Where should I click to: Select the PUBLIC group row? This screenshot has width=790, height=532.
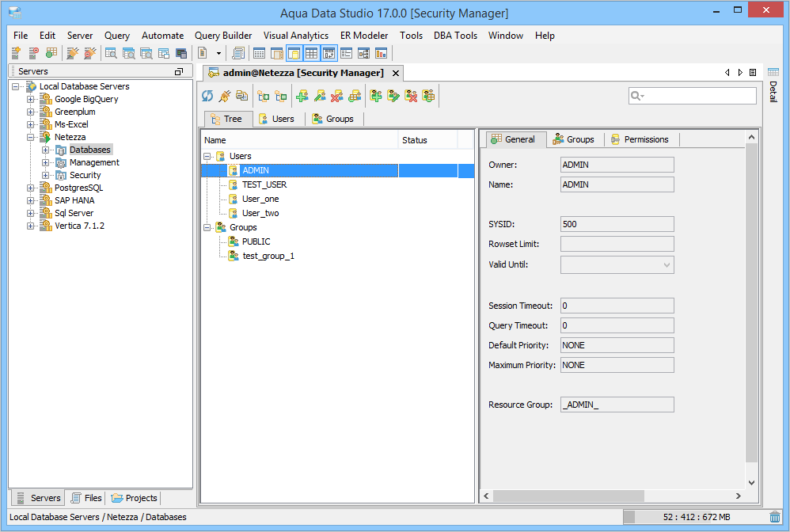point(337,241)
